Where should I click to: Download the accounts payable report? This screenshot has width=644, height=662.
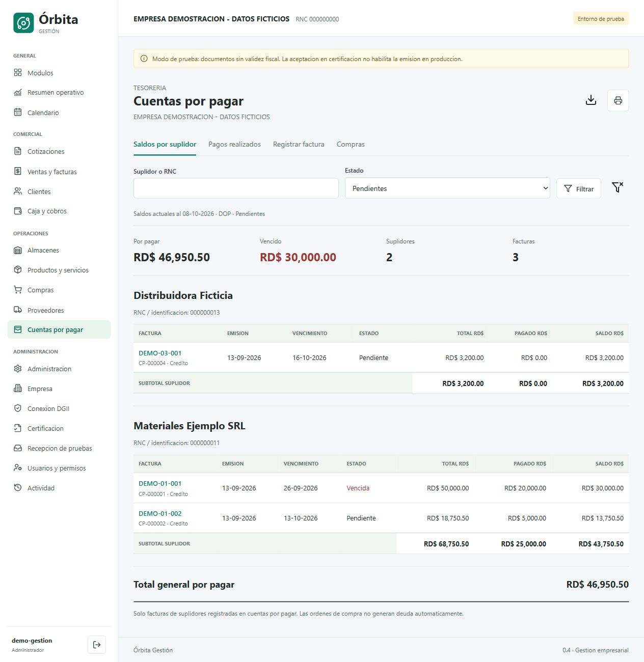click(591, 100)
